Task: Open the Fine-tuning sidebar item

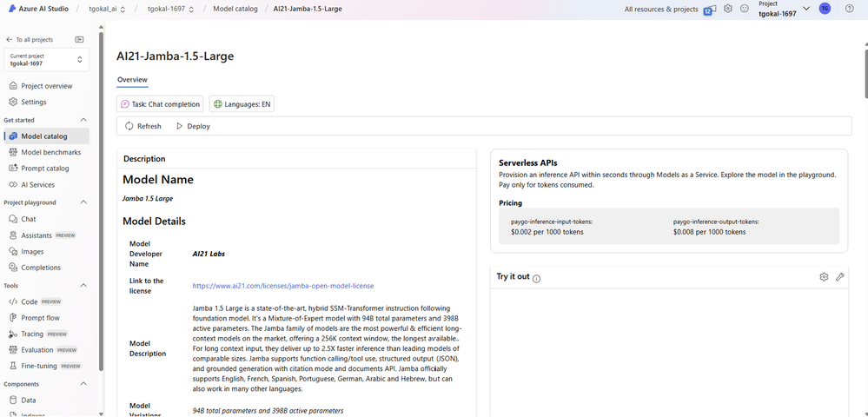Action: (47, 366)
